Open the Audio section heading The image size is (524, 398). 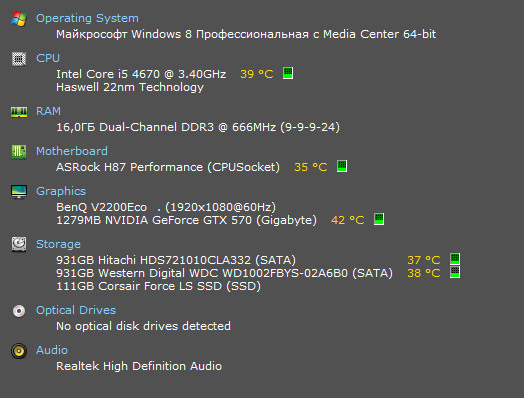pyautogui.click(x=52, y=350)
